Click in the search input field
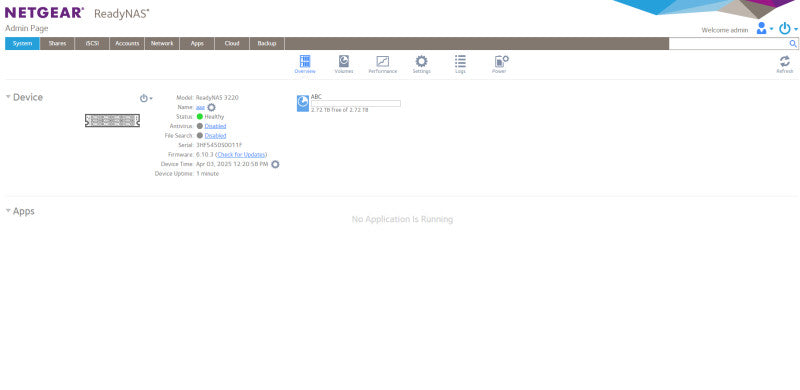 coord(729,44)
